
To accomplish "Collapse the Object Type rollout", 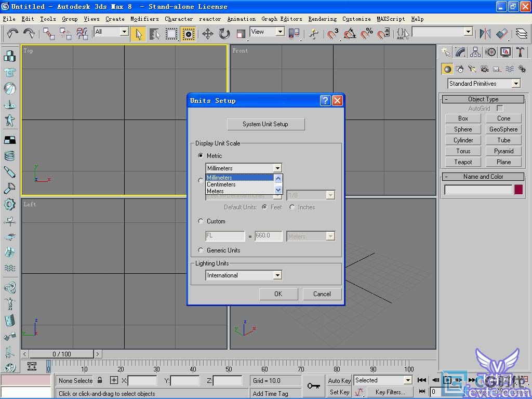I will [x=483, y=99].
